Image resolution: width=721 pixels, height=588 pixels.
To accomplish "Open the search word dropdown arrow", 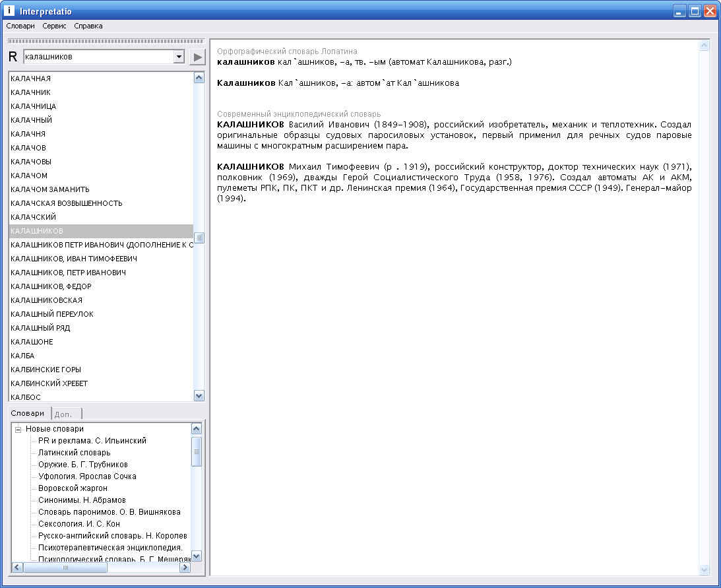I will [179, 57].
